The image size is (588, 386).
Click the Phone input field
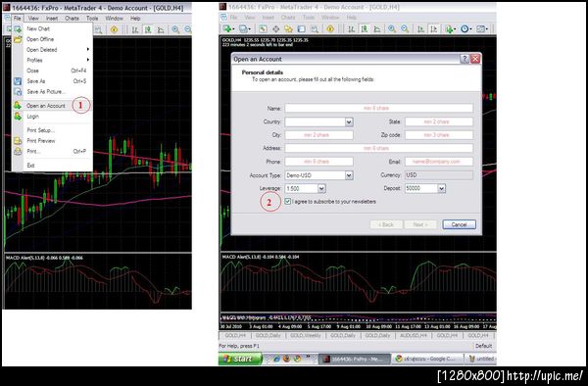tap(318, 162)
